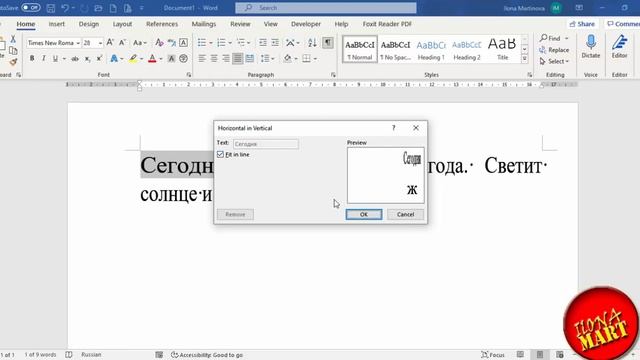
Task: Expand the font name dropdown
Action: (x=78, y=43)
